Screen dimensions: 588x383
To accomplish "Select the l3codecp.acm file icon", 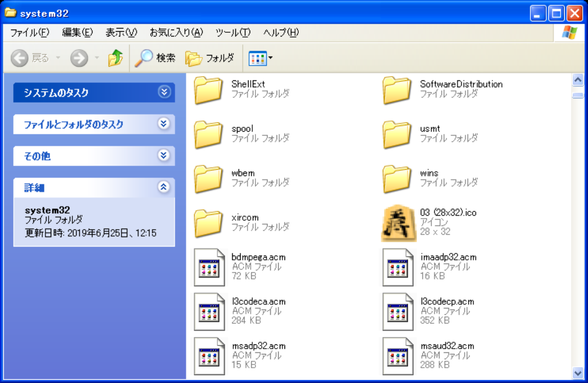I will tap(398, 312).
